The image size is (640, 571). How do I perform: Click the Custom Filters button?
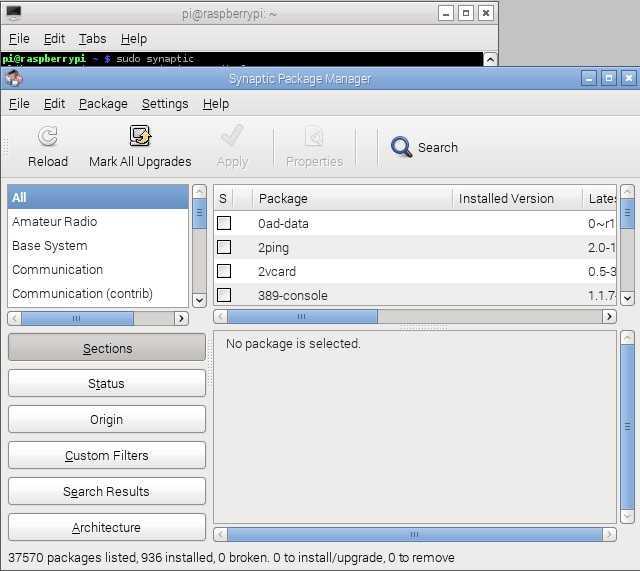[x=107, y=455]
